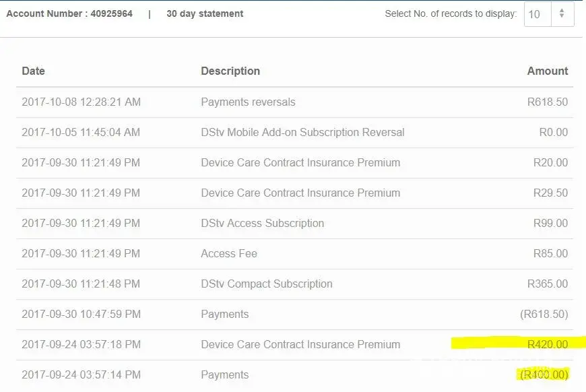Open the DStv Access Subscription entry
This screenshot has width=586, height=392.
262,224
